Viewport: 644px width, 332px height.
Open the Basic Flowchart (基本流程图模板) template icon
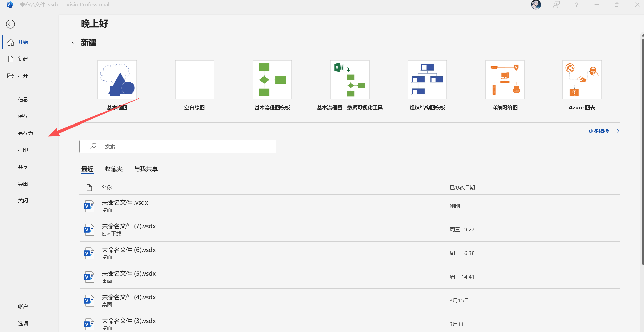pyautogui.click(x=272, y=80)
